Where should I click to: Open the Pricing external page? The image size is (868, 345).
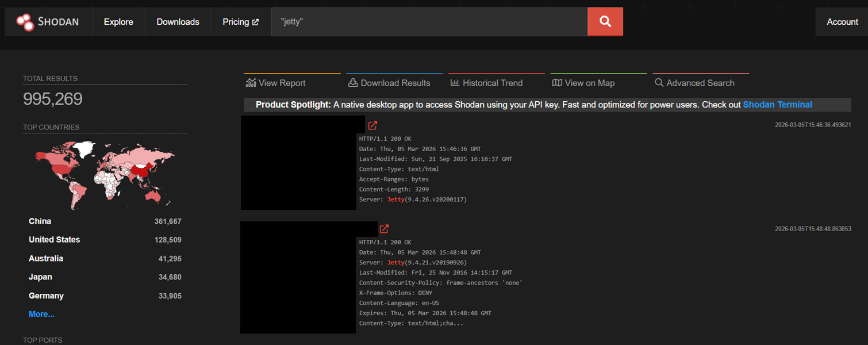click(x=240, y=22)
